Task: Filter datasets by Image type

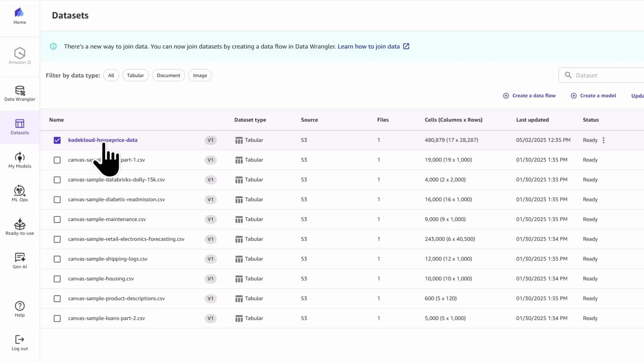Action: coord(200,75)
